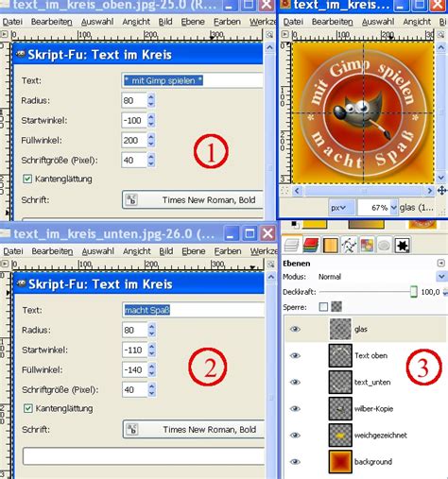Image resolution: width=448 pixels, height=479 pixels.
Task: Click zoom-on-resize icon in unten window
Action: click(x=270, y=264)
